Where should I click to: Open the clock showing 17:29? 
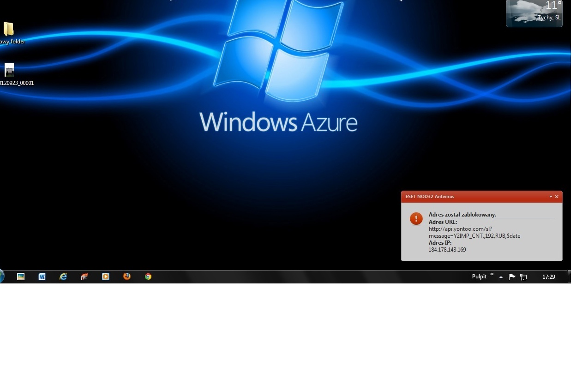549,277
